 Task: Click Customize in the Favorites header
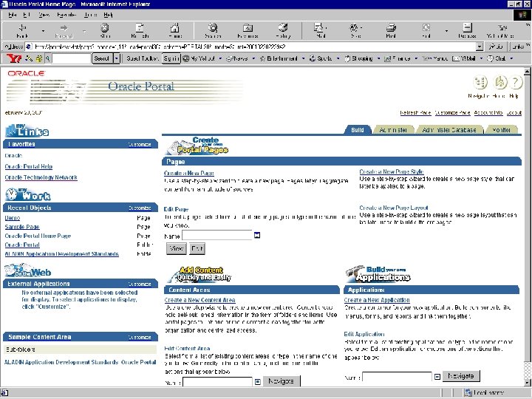140,145
